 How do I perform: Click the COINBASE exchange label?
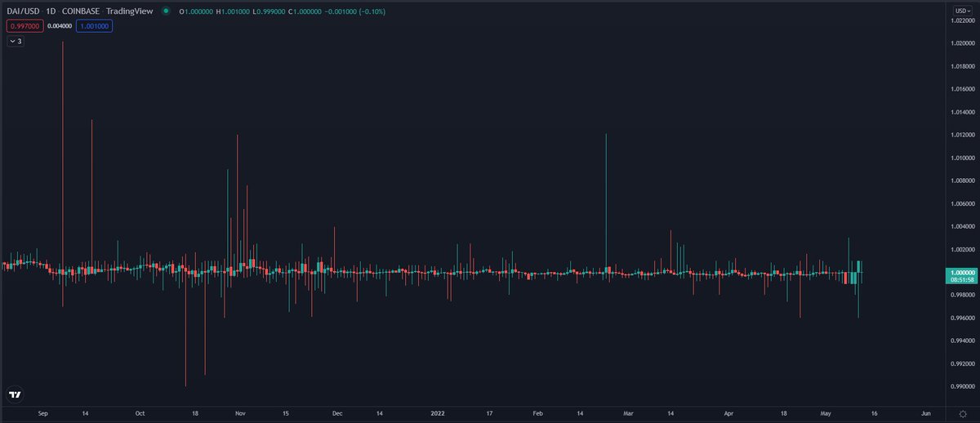pyautogui.click(x=81, y=12)
